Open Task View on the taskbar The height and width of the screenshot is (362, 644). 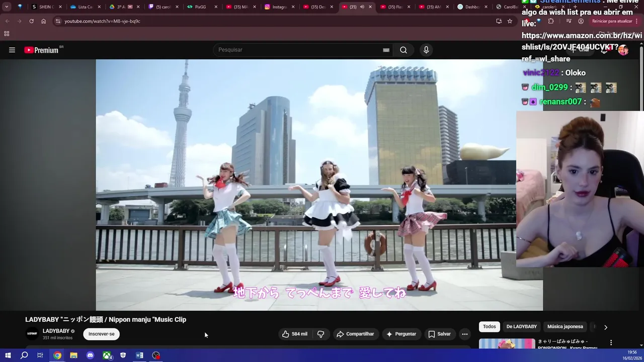tap(40, 355)
